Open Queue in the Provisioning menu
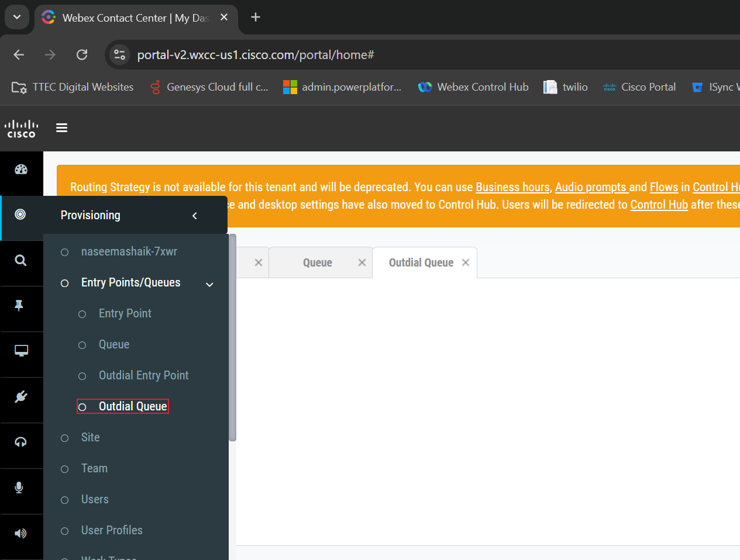This screenshot has width=740, height=560. pyautogui.click(x=114, y=344)
